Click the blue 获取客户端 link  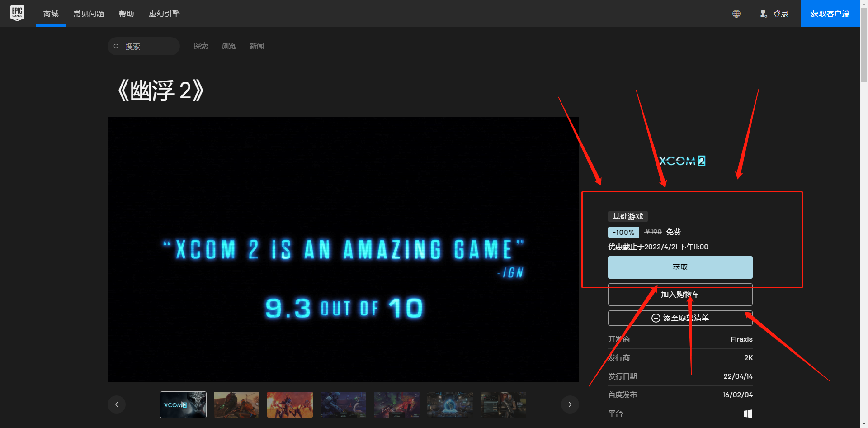(x=830, y=14)
